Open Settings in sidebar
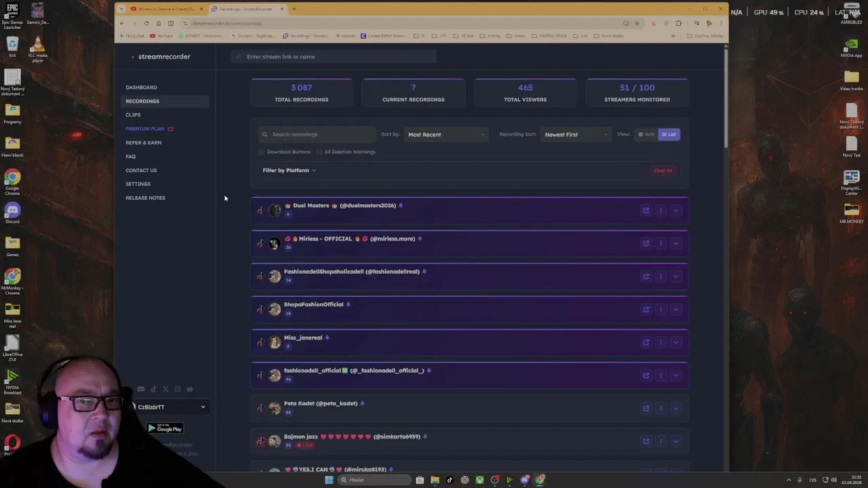The width and height of the screenshot is (868, 488). pos(138,184)
